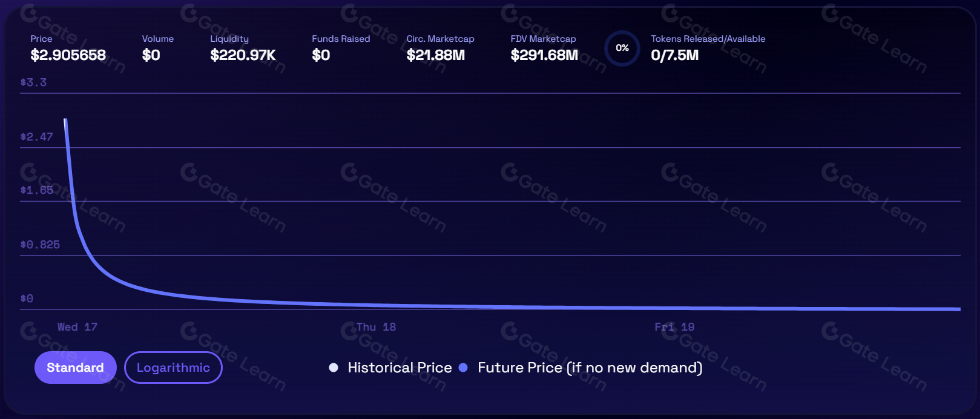The width and height of the screenshot is (980, 419).
Task: Click the Volume label
Action: 158,39
